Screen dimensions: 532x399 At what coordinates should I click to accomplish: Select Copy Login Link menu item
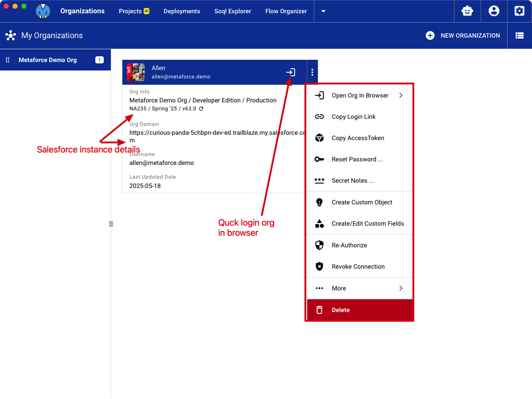[x=360, y=117]
